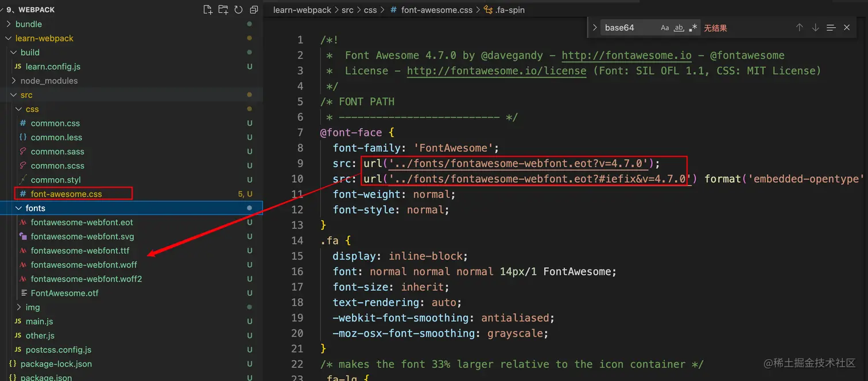Open main.js file
The width and height of the screenshot is (868, 381).
coord(39,321)
